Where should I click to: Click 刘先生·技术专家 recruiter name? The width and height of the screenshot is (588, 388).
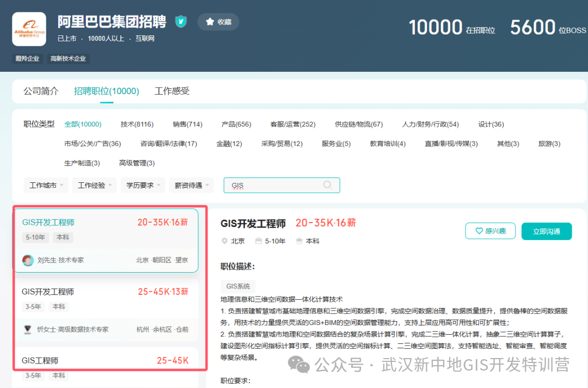coord(60,260)
